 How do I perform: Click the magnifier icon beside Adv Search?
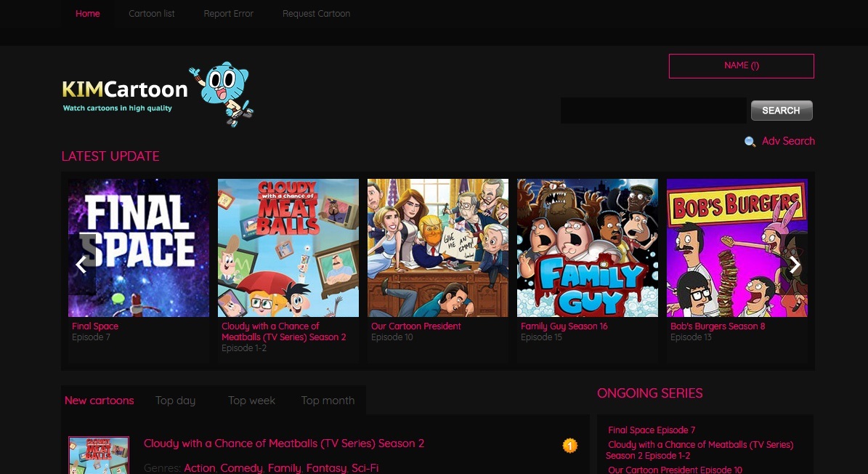pos(750,142)
